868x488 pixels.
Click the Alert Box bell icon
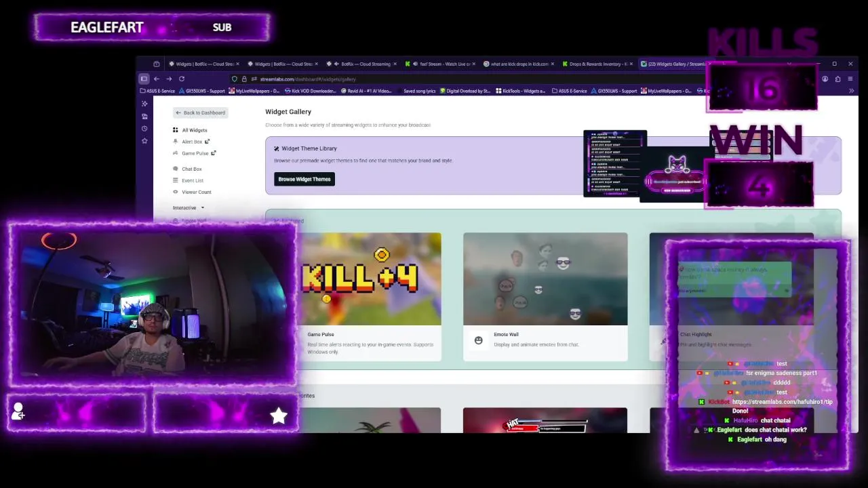[x=176, y=141]
